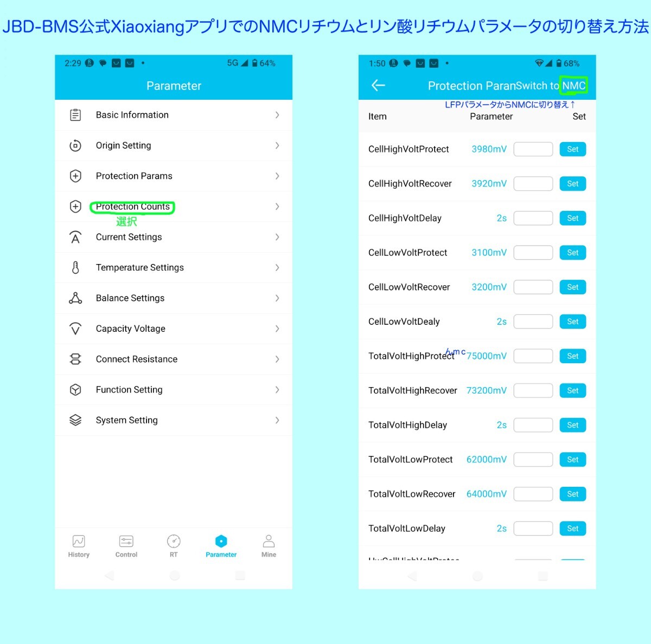Viewport: 651px width, 644px height.
Task: Set the CellHighVoltRecover value
Action: [573, 184]
